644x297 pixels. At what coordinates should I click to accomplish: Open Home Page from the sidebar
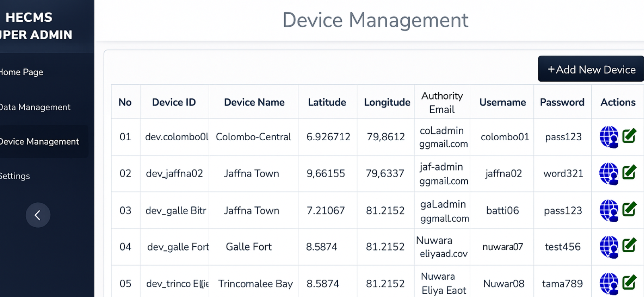coord(21,72)
